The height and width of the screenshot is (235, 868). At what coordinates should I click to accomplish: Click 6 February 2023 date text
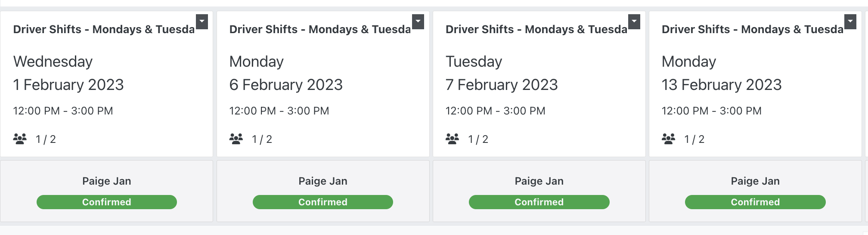[286, 85]
